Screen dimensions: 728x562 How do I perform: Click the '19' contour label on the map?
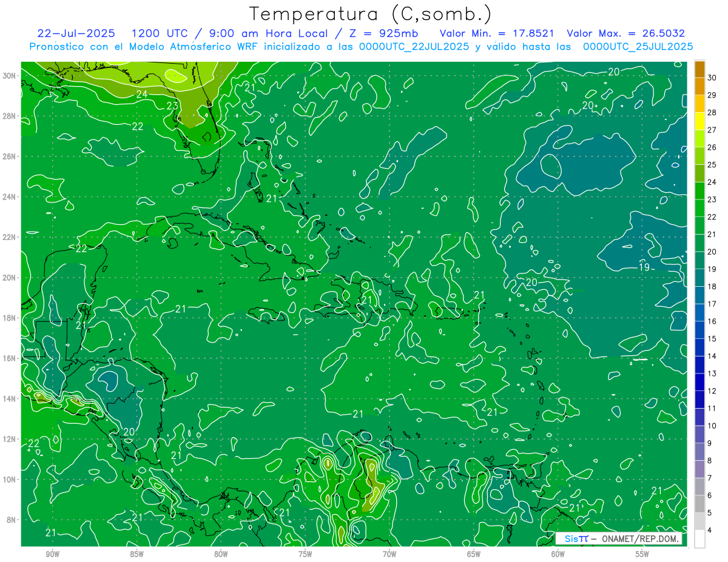[x=645, y=267]
